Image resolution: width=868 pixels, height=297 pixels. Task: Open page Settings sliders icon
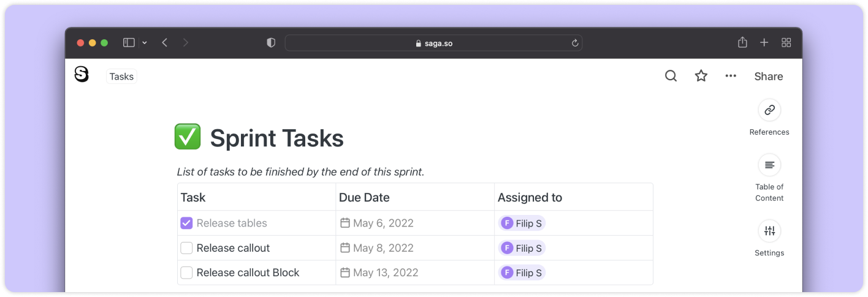[769, 231]
